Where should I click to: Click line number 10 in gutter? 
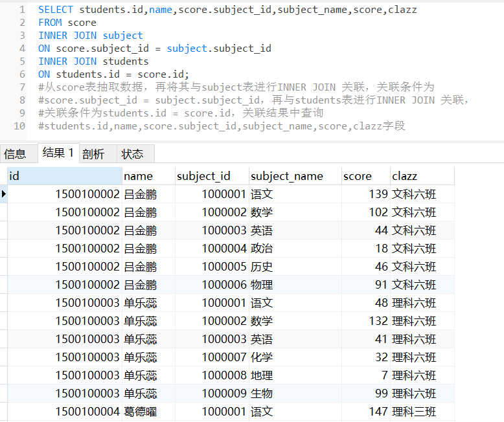coord(19,126)
